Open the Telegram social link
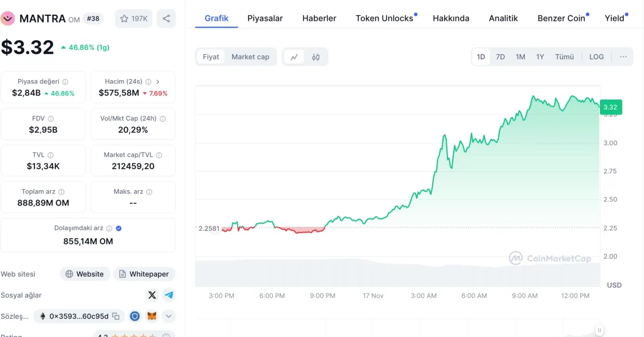The height and width of the screenshot is (337, 644). click(169, 295)
